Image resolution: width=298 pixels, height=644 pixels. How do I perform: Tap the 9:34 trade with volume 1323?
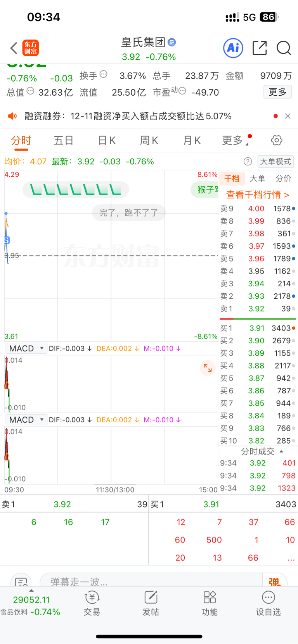pyautogui.click(x=258, y=488)
